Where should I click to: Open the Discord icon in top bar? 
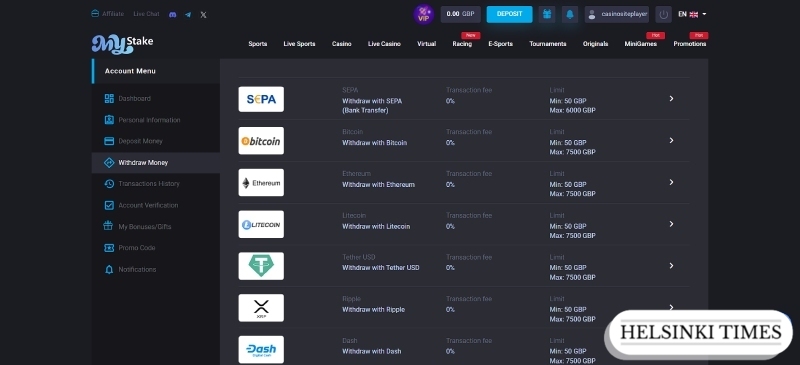(172, 14)
